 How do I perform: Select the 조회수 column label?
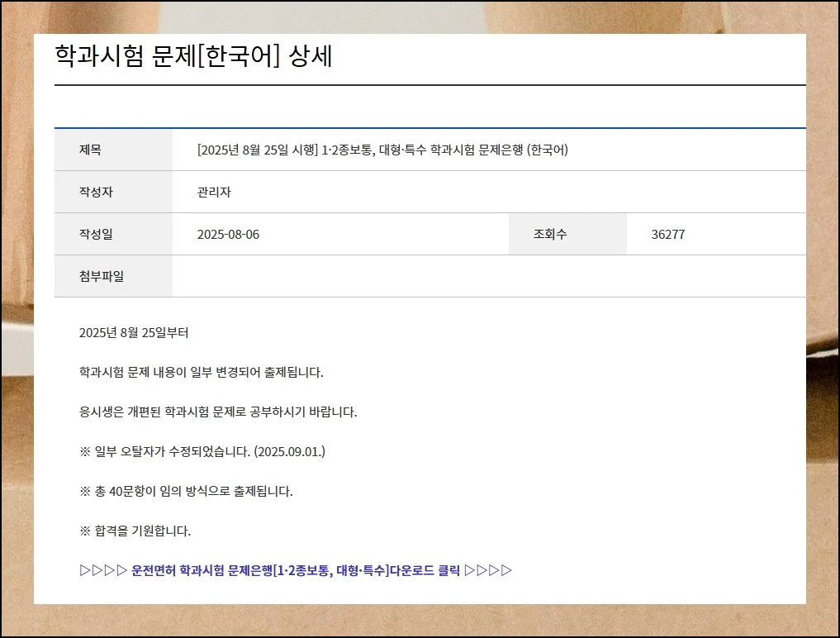[550, 235]
